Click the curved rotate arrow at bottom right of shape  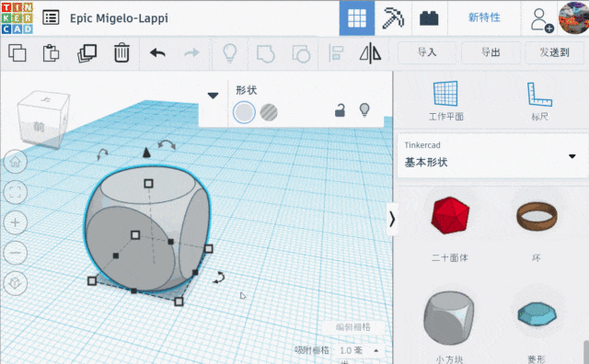219,278
